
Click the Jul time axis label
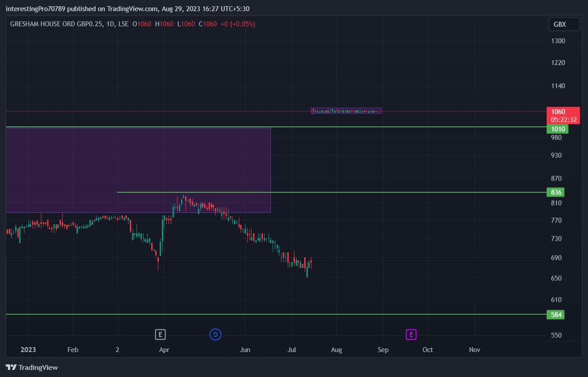pyautogui.click(x=292, y=350)
